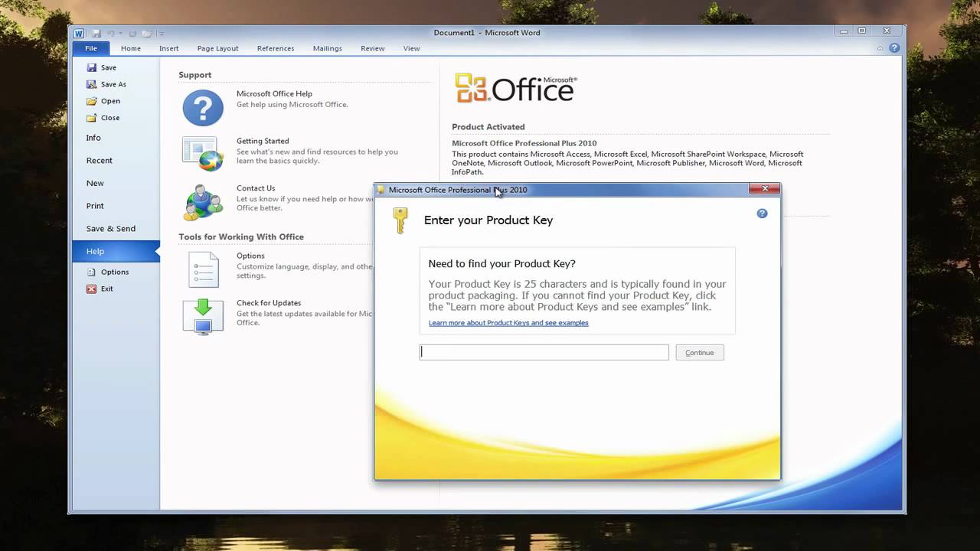
Task: Select New in the Backstage sidebar
Action: coord(116,184)
